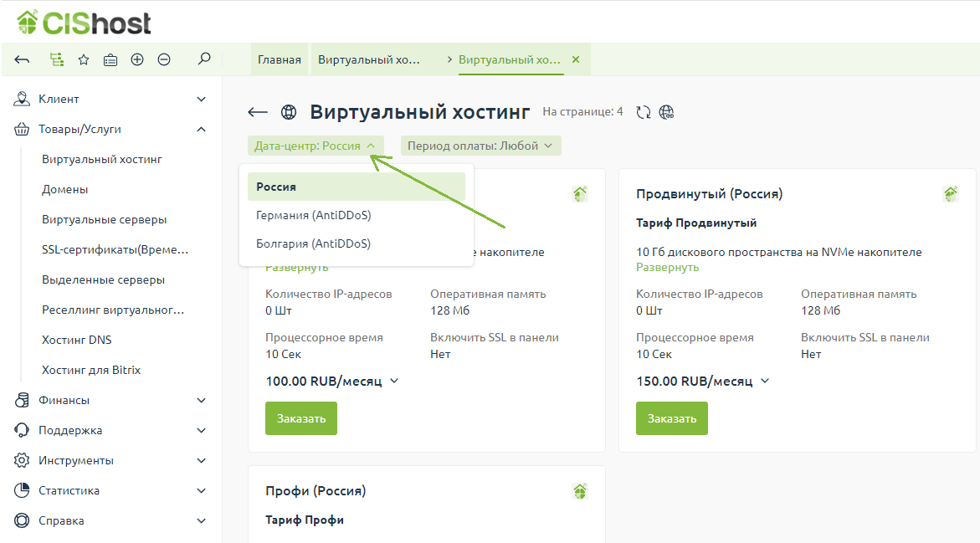Open favorites via the star icon

84,59
